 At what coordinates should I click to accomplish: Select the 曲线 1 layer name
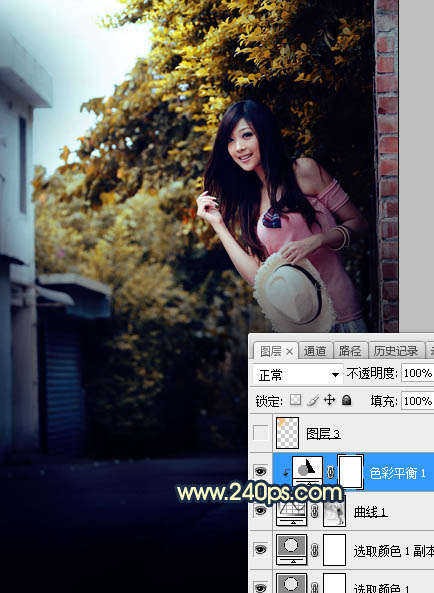pos(370,512)
